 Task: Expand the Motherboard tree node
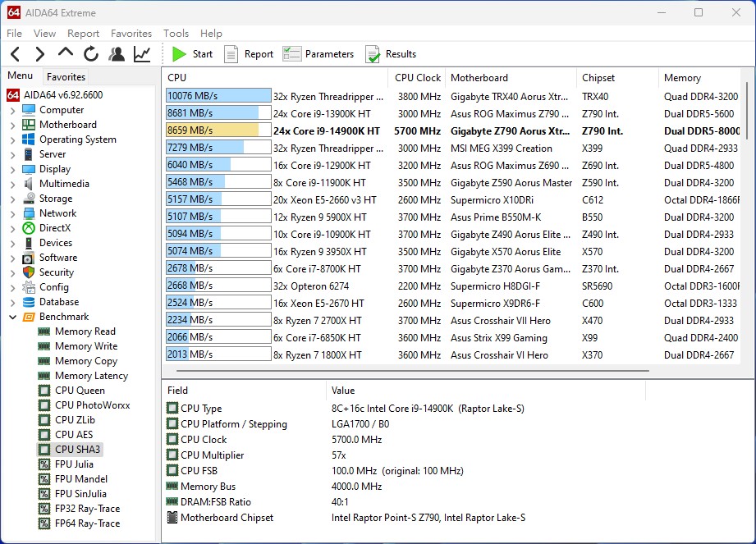point(12,125)
